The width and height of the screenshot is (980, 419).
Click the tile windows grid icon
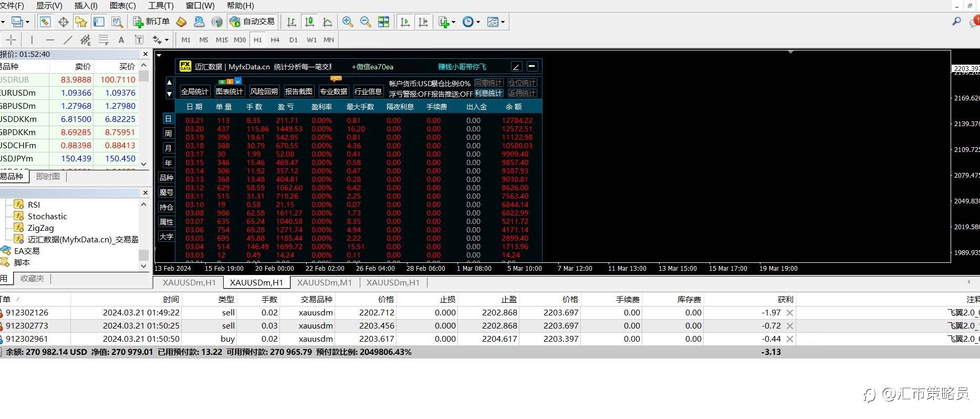coord(384,22)
